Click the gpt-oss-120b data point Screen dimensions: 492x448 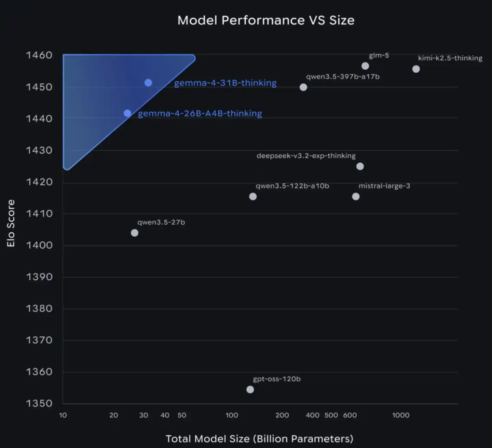click(250, 390)
